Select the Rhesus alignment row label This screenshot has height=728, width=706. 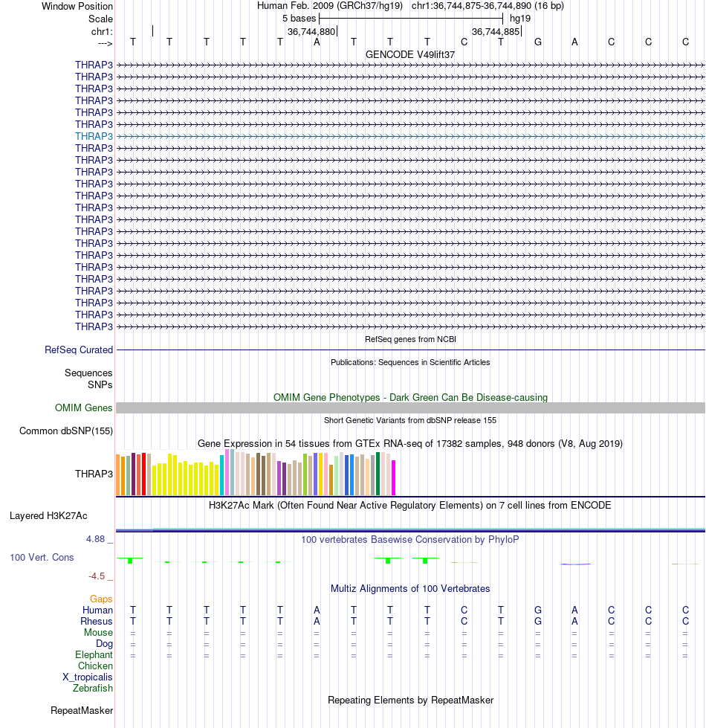tap(96, 621)
